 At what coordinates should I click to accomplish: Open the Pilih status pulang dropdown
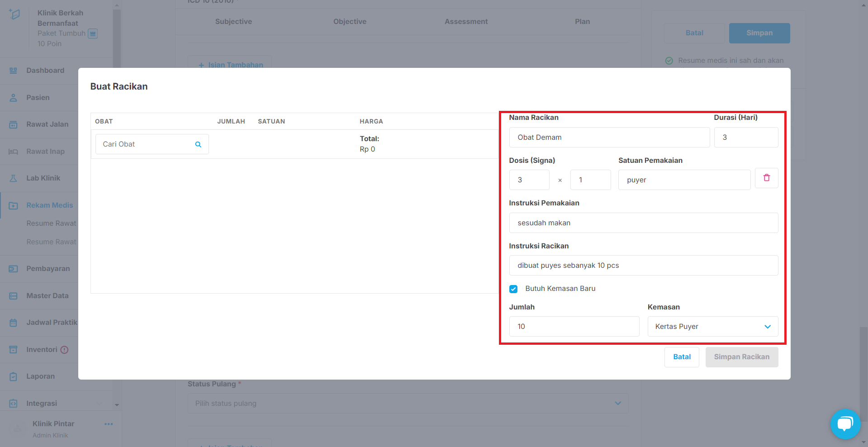tap(408, 403)
